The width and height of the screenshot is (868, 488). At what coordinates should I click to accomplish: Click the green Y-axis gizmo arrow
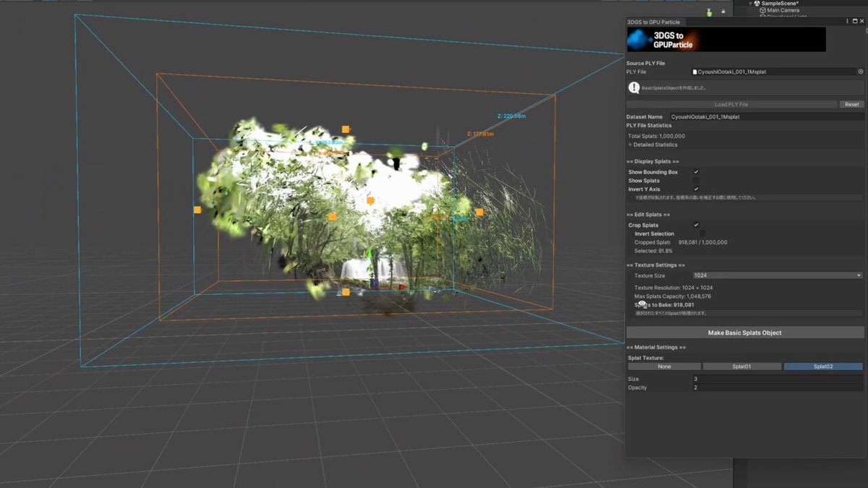(x=370, y=254)
